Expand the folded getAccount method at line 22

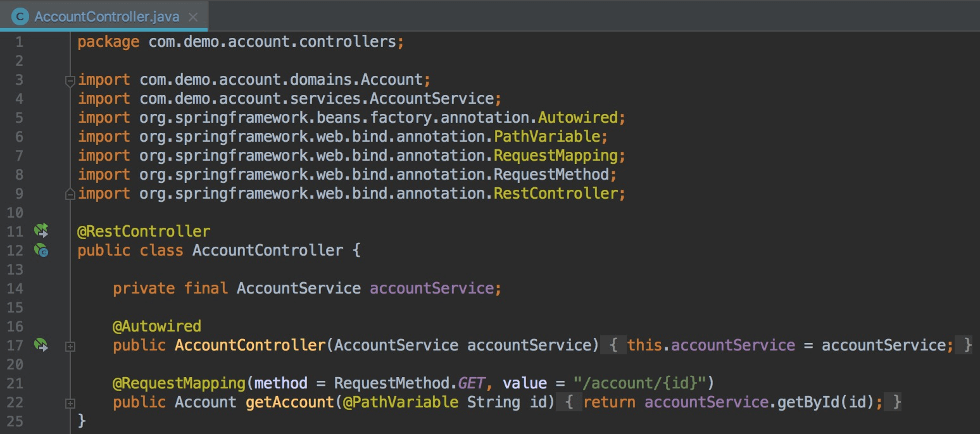pos(70,403)
